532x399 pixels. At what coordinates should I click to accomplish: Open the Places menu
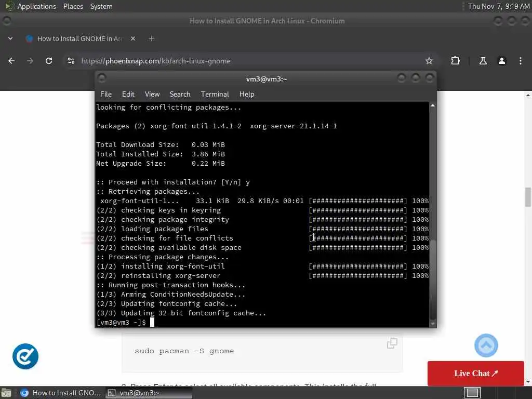click(73, 6)
